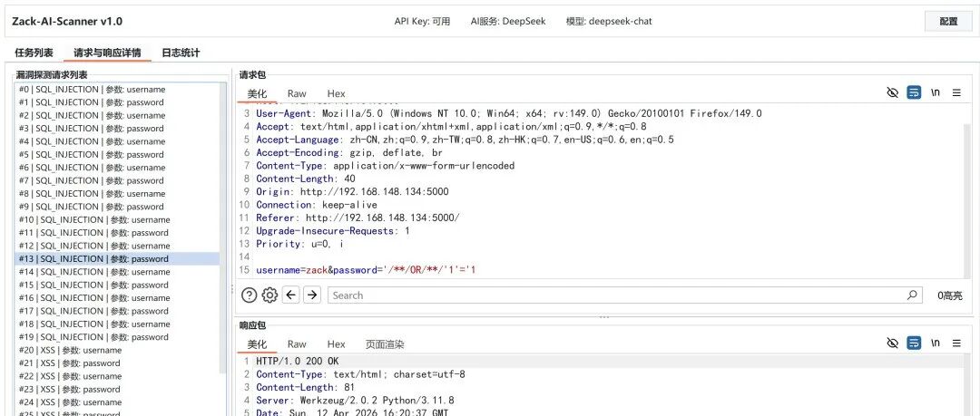Open response 页面渲染 render tab

point(385,344)
